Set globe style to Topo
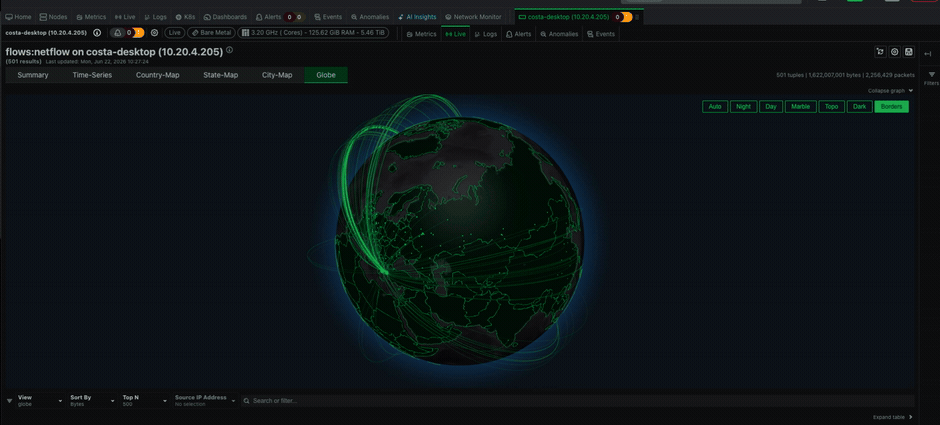This screenshot has height=425, width=940. click(x=831, y=107)
